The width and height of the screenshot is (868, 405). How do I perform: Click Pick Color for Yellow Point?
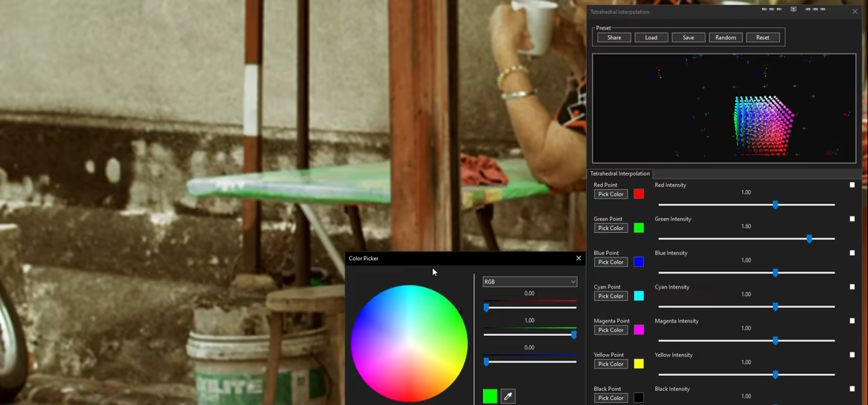point(611,364)
